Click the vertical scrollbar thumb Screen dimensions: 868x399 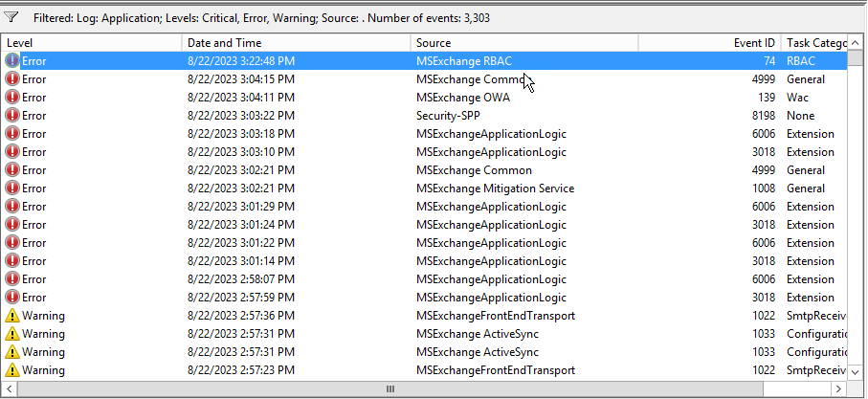coord(855,58)
